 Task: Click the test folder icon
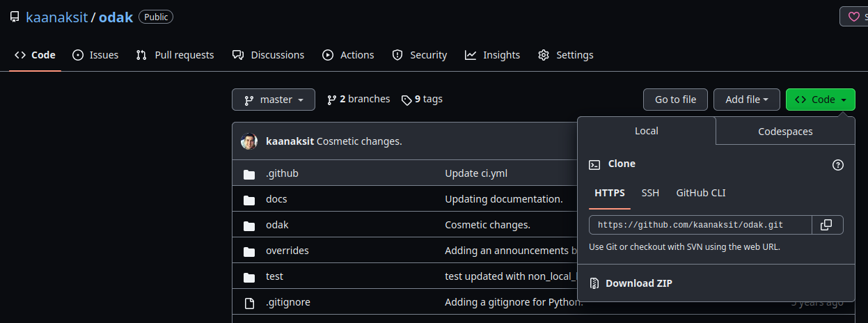coord(249,276)
